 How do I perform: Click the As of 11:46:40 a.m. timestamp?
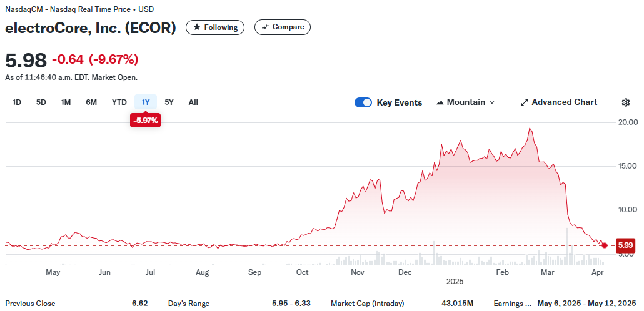71,77
